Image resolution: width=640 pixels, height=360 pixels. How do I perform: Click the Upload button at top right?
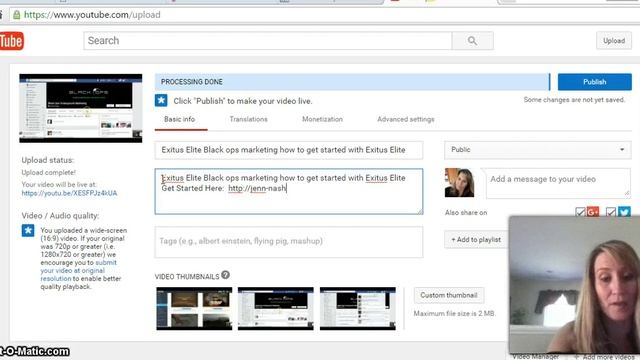click(x=614, y=41)
